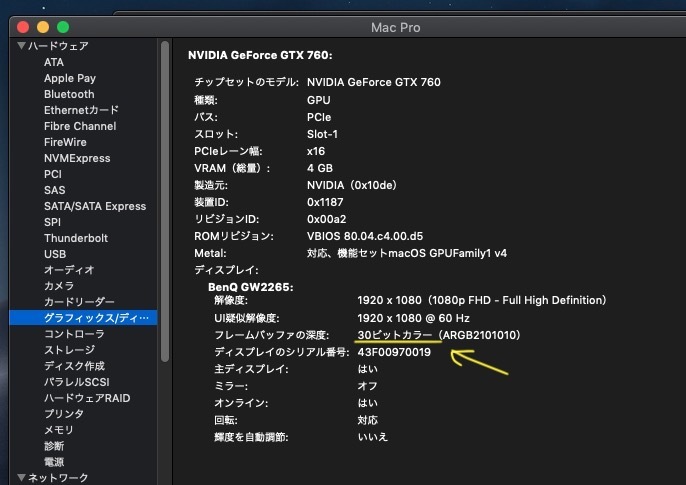Select ATA in the hardware list

[54, 62]
